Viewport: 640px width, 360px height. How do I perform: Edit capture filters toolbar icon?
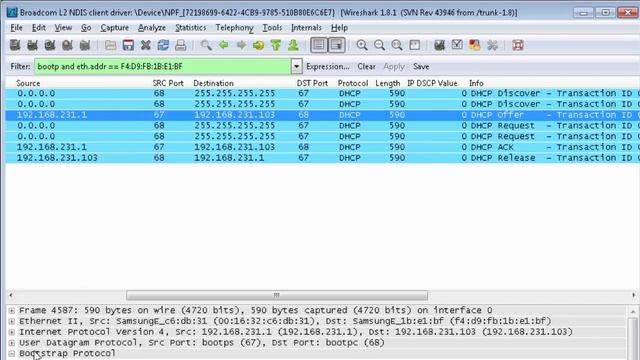coord(440,45)
